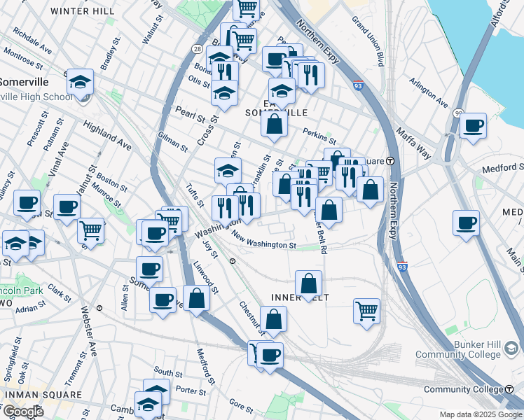Open the shopping bag marker on Chestnut St
This screenshot has width=524, height=420.
[274, 318]
